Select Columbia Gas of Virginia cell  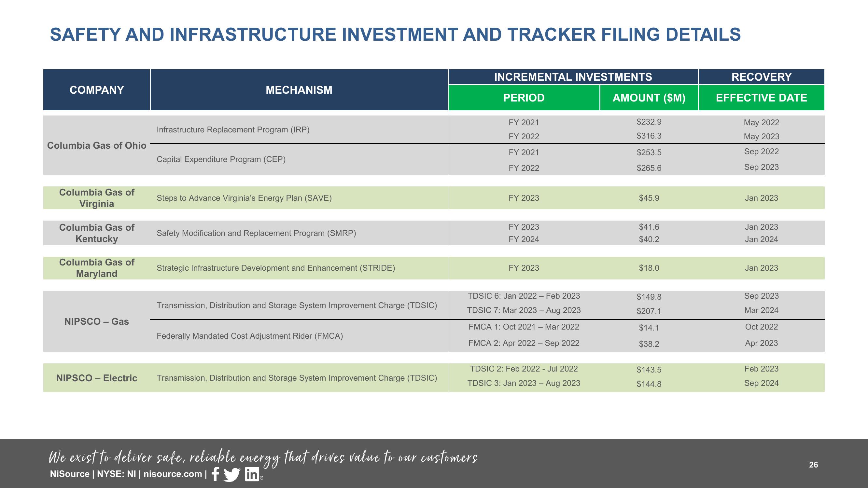point(97,198)
